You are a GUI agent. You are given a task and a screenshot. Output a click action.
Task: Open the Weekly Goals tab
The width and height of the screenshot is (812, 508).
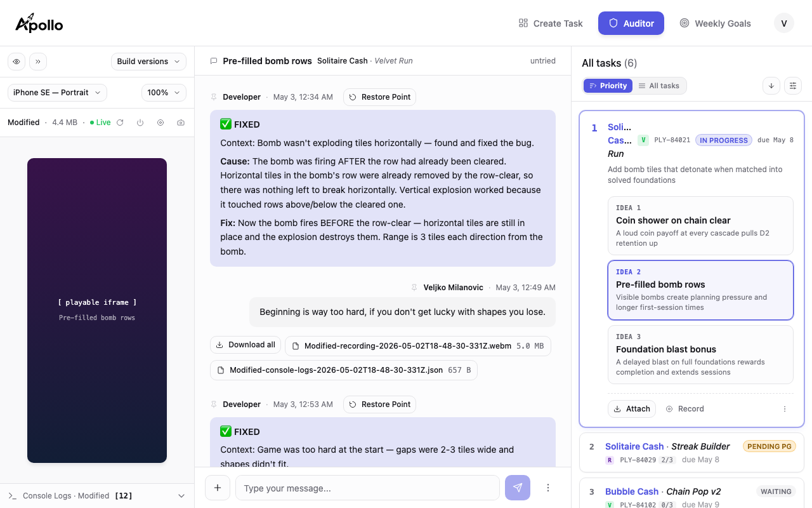tap(715, 23)
